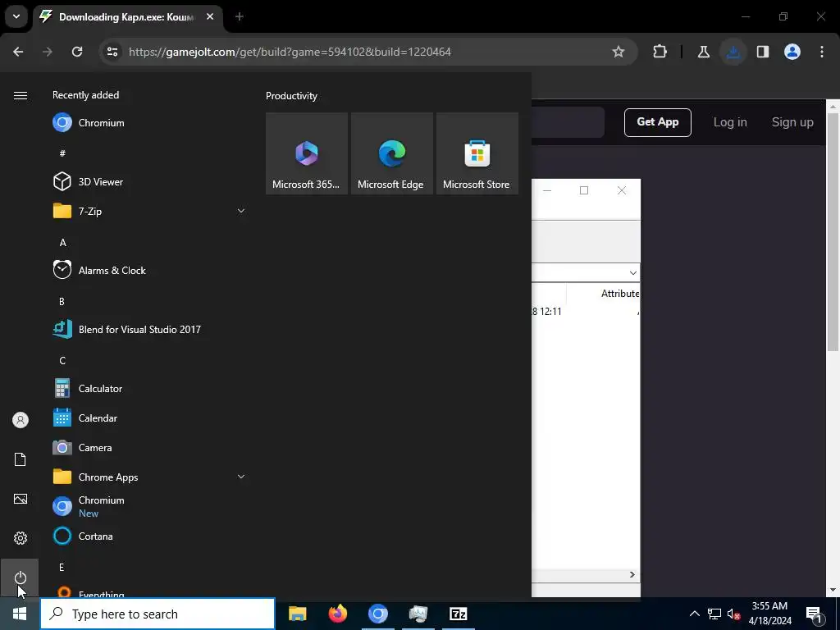Reload the gamejolt page

77,52
